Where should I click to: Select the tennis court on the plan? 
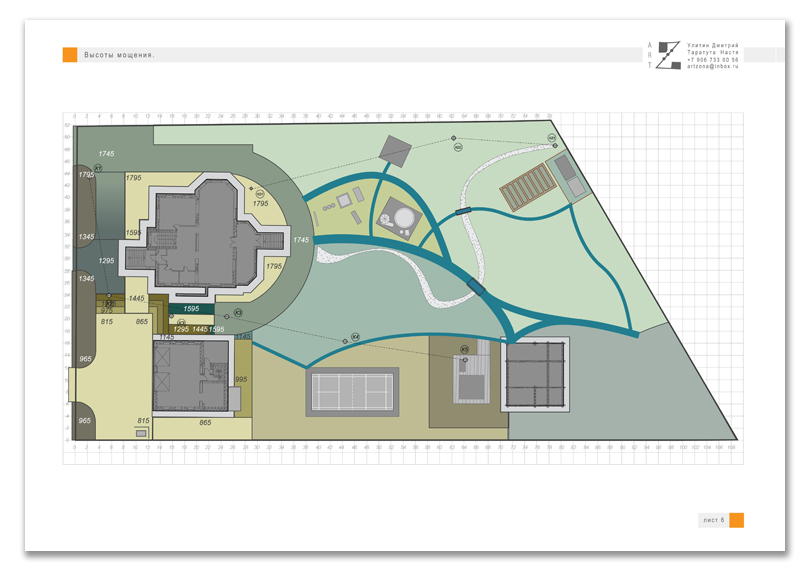pos(352,392)
